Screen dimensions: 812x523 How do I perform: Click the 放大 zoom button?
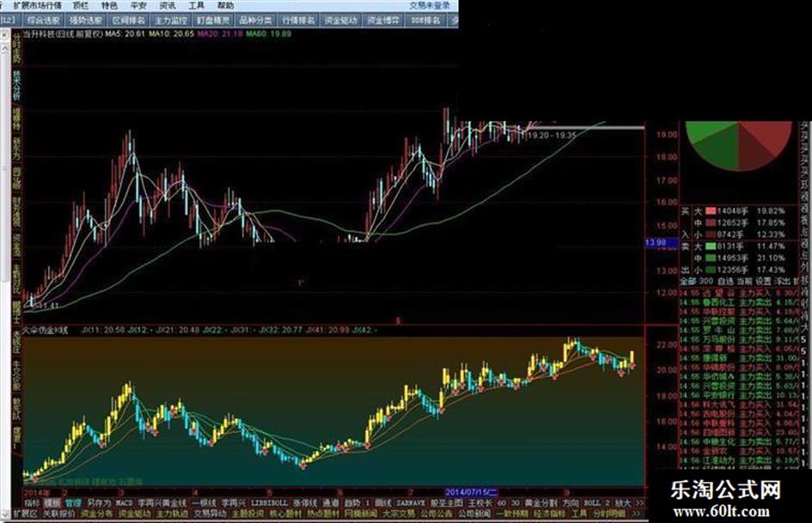(623, 502)
